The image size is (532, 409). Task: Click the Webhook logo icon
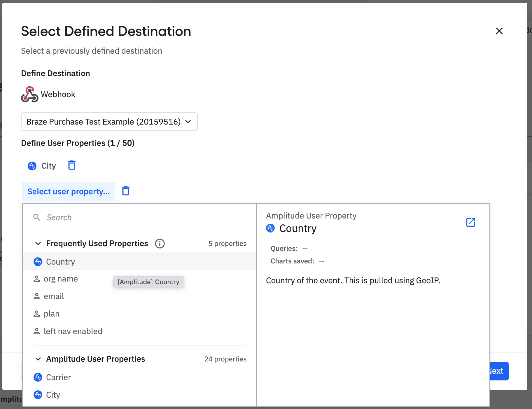(30, 94)
